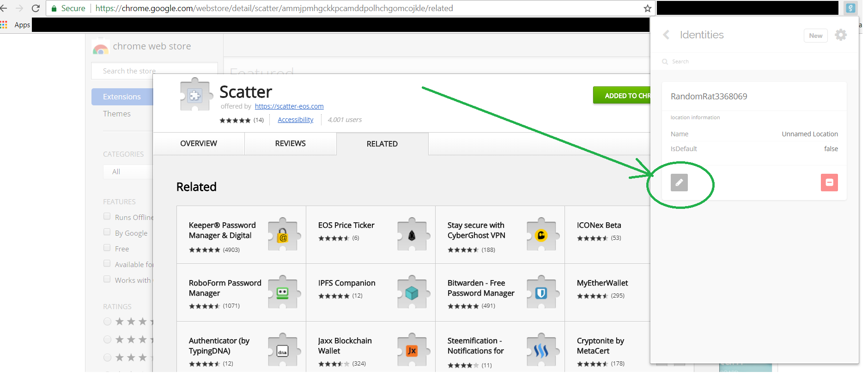Open RoboForm Password Manager icon
868x378 pixels.
(284, 293)
